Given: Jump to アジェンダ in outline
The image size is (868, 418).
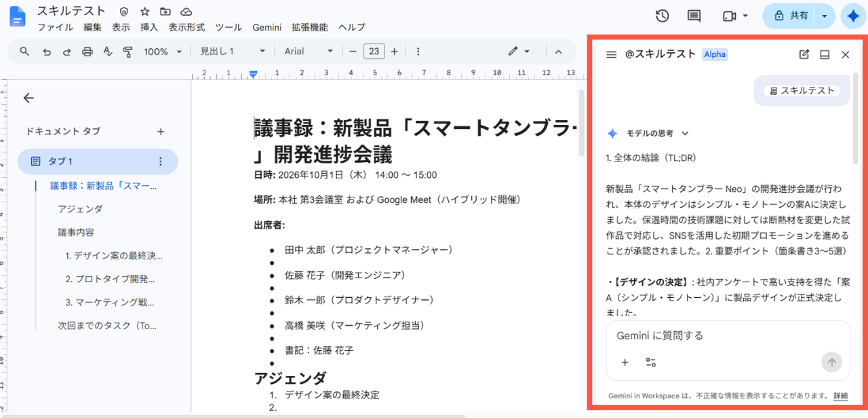Looking at the screenshot, I should 80,209.
